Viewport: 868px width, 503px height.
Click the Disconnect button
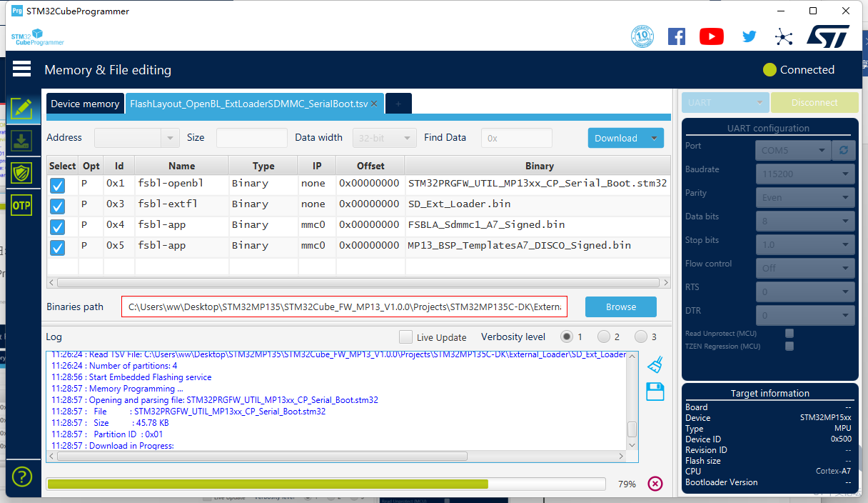[814, 102]
